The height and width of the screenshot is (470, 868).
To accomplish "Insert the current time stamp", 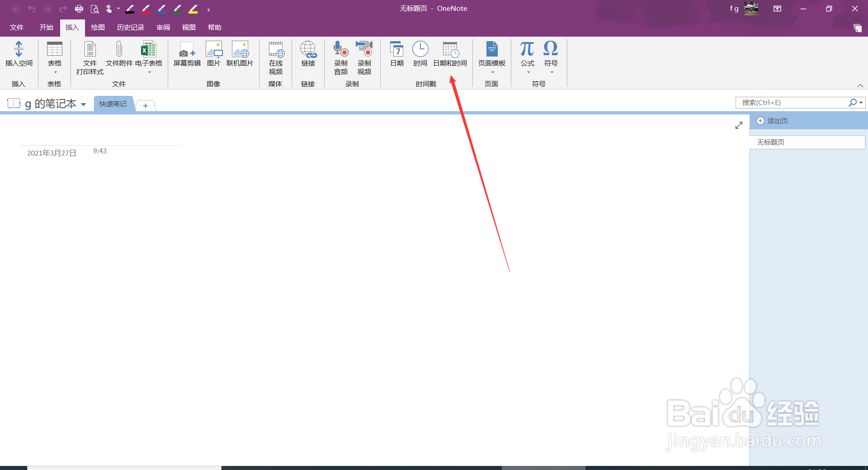I will [420, 54].
